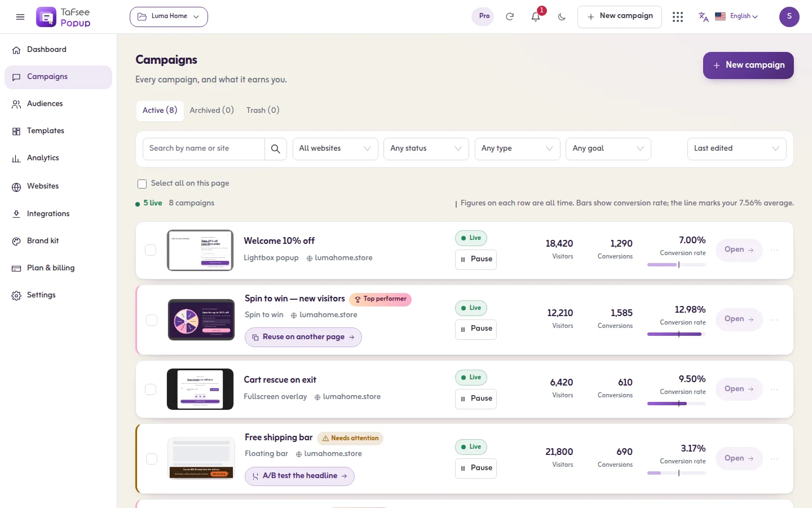Switch to the Trash (0) tab
This screenshot has height=508, width=812.
(x=263, y=111)
